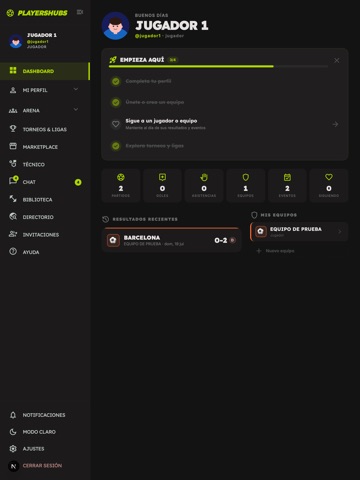Image resolution: width=360 pixels, height=480 pixels.
Task: Click the Siguiendo heart icon
Action: pos(329,177)
